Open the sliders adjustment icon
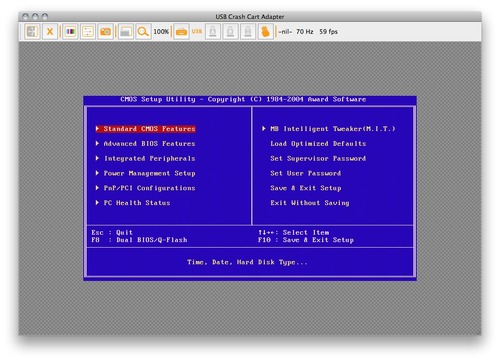This screenshot has width=500, height=361. point(88,32)
